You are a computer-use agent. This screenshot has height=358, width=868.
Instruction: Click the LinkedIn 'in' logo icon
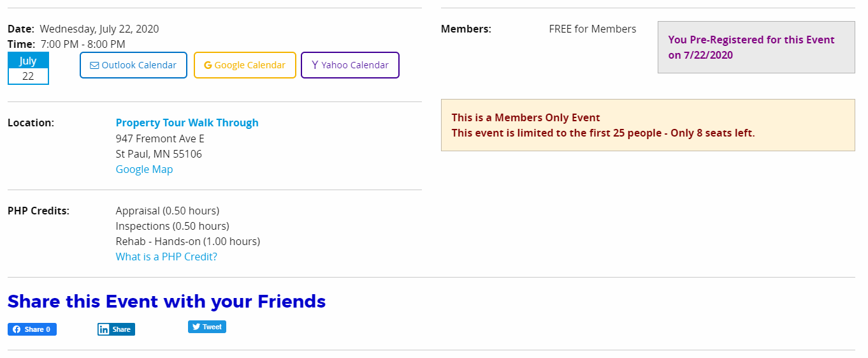(104, 329)
